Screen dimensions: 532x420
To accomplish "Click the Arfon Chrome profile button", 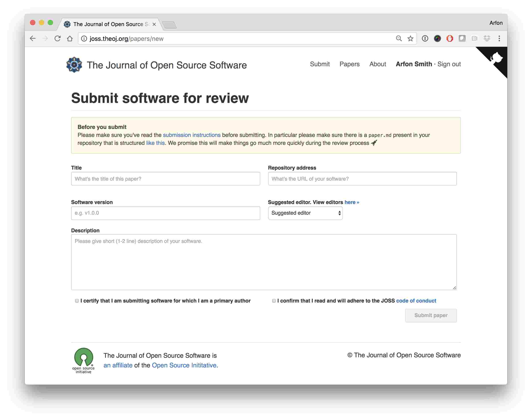I will [496, 23].
